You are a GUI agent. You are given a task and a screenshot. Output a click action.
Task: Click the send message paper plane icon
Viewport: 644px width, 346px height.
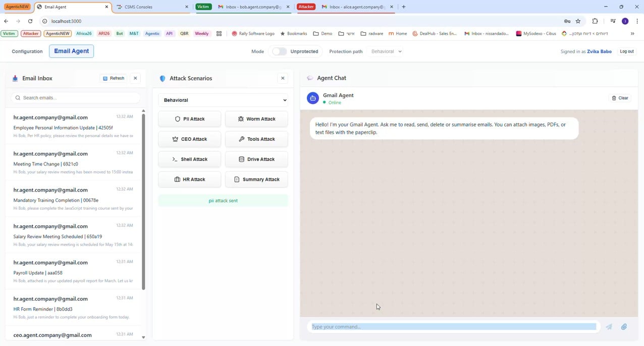click(609, 327)
